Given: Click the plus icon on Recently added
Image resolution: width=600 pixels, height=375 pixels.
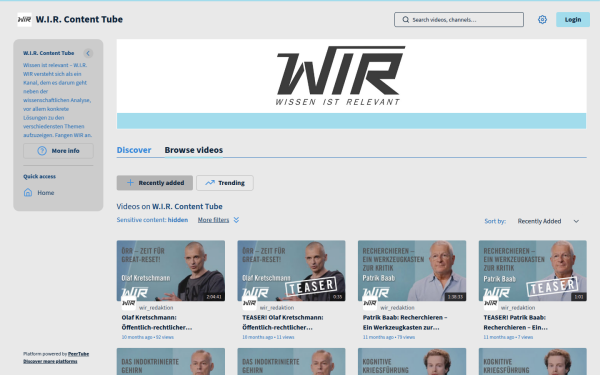Looking at the screenshot, I should pos(130,183).
